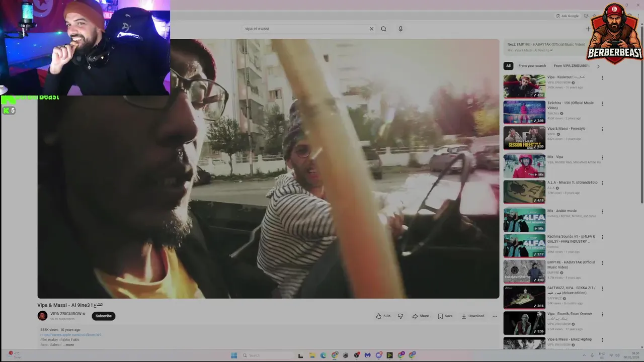Open options for Vipa - Kaskrout video

pos(602,78)
